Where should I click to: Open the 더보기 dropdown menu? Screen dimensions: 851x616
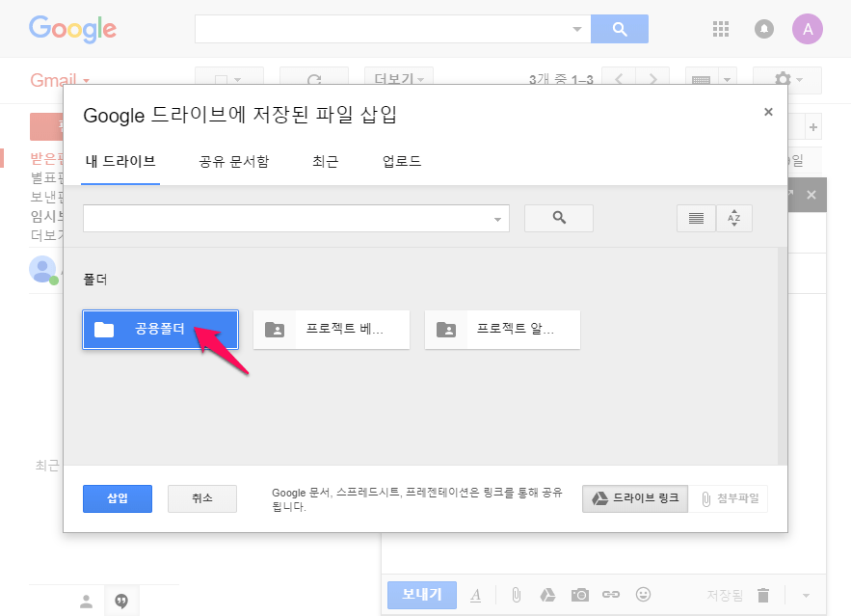pyautogui.click(x=398, y=79)
